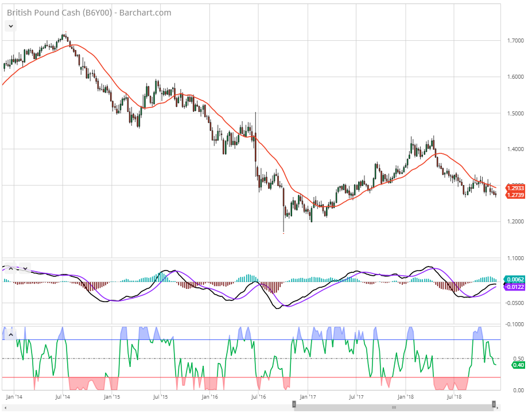Click the Jul '15 date label
This screenshot has width=532, height=417.
(160, 397)
